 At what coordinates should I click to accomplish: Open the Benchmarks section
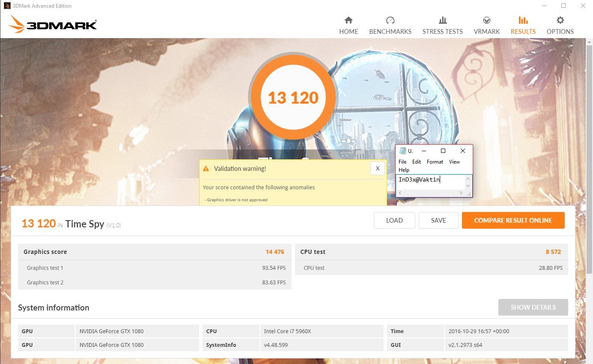click(390, 25)
